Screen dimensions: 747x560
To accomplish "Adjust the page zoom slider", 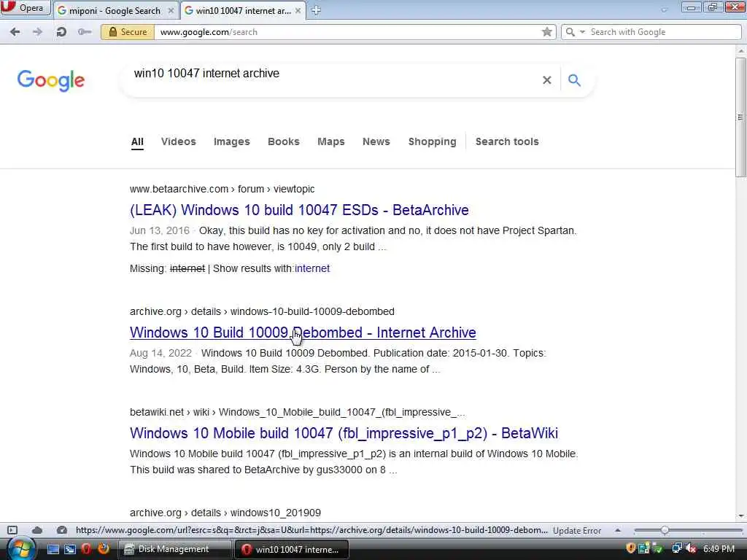I will pyautogui.click(x=665, y=530).
